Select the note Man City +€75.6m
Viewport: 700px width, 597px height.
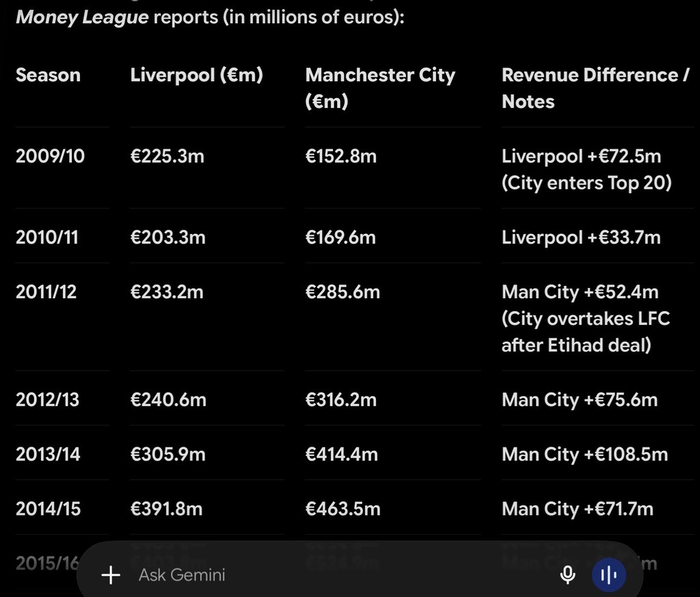coord(580,400)
